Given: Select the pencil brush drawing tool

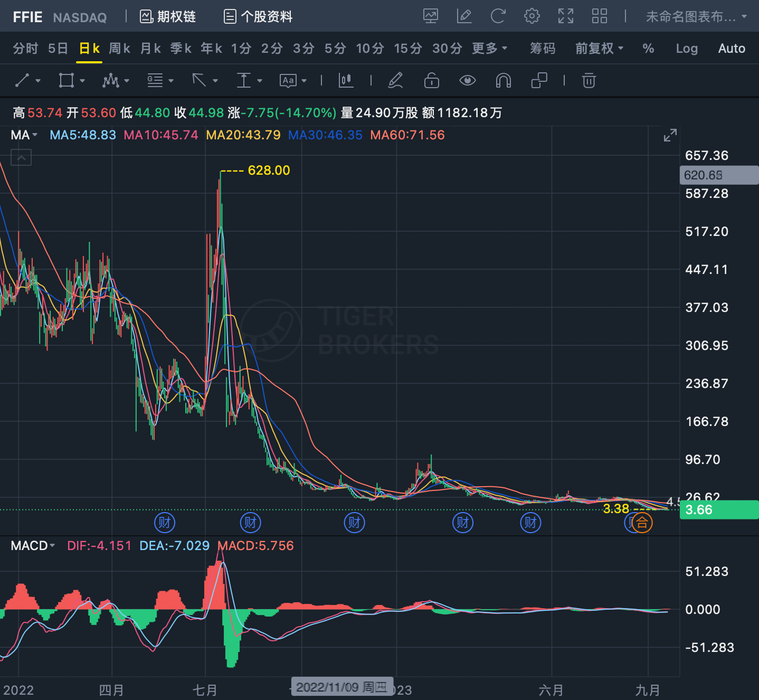Looking at the screenshot, I should [x=395, y=80].
